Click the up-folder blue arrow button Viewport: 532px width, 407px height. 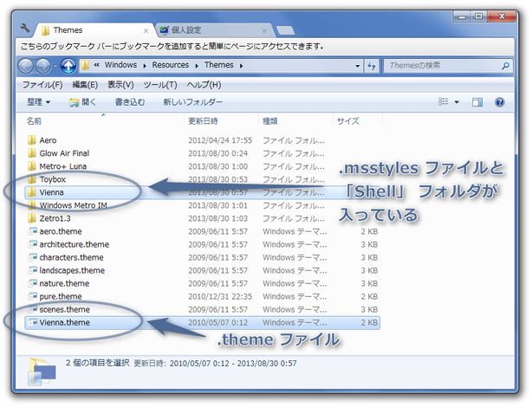coord(68,66)
